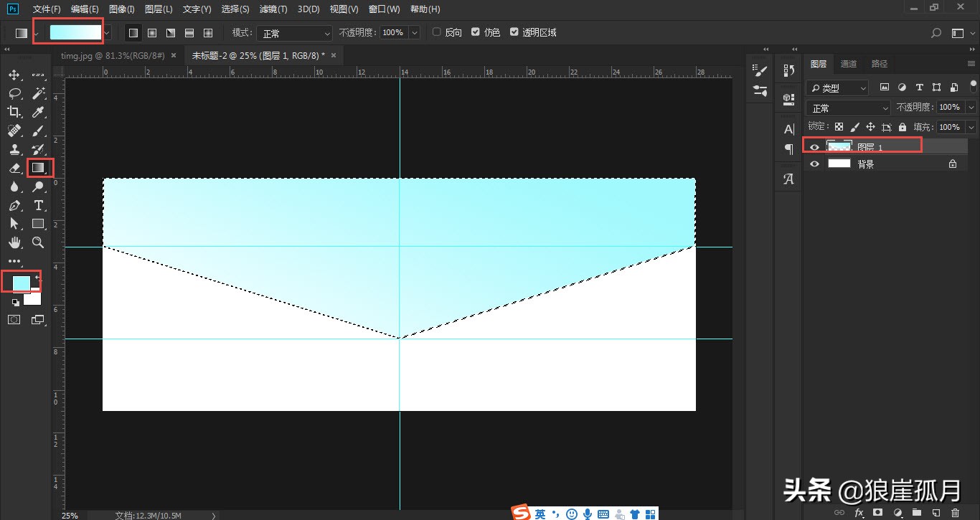The width and height of the screenshot is (980, 520).
Task: Open the 类型 layer filter dropdown
Action: [837, 88]
